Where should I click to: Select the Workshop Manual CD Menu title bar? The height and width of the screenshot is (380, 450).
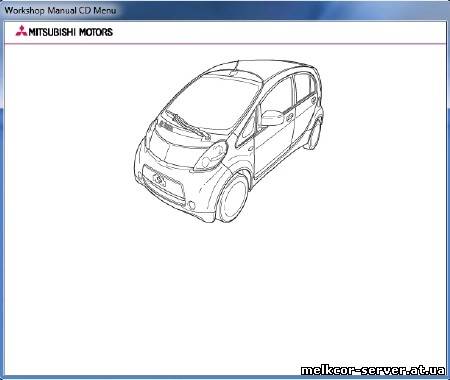tap(225, 10)
